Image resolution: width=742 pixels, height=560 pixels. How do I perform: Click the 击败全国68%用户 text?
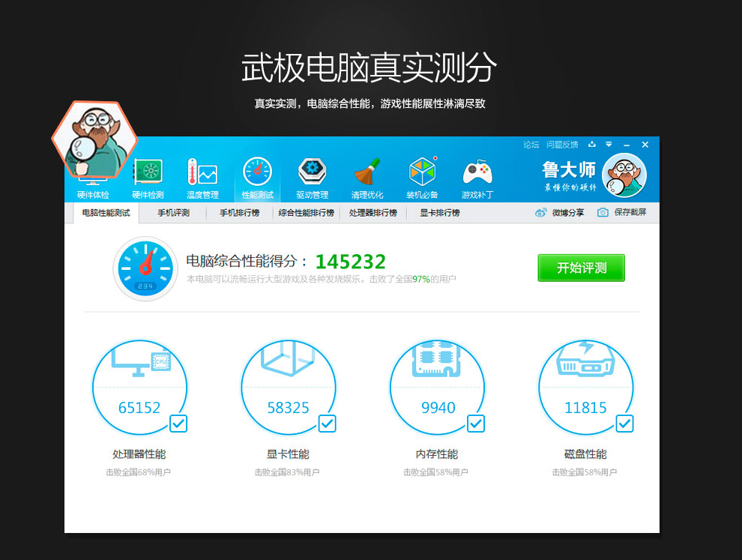coord(138,472)
